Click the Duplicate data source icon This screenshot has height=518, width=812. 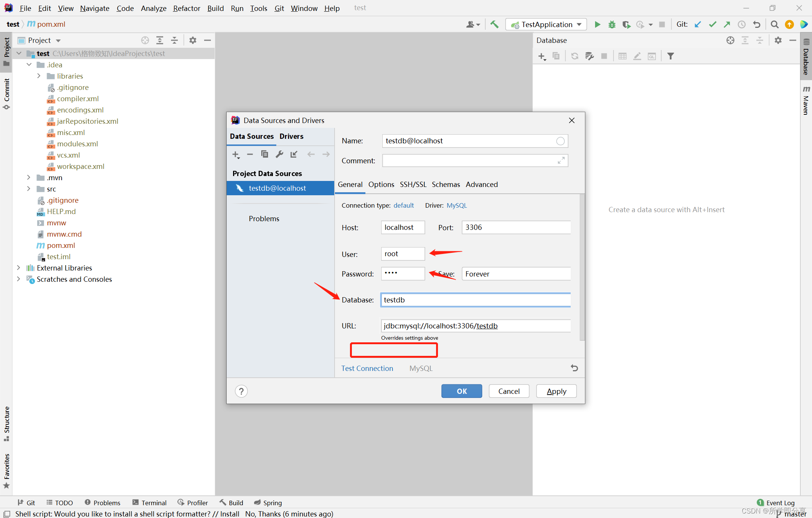[x=265, y=154]
